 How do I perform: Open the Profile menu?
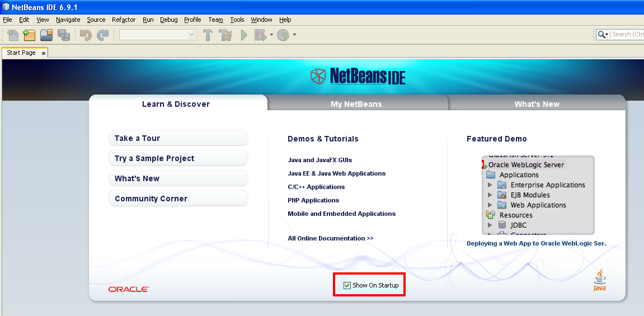192,20
